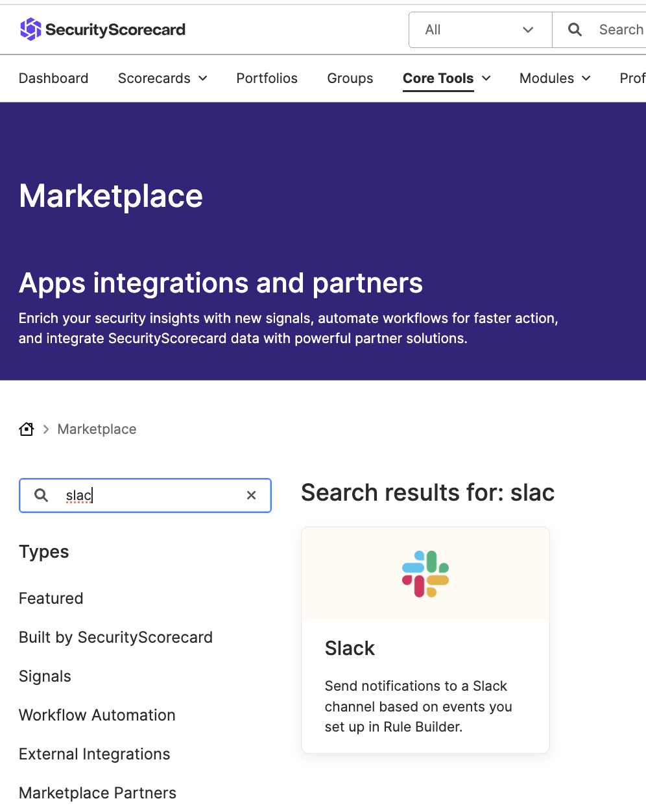Expand the Core Tools menu
646x812 pixels.
(x=446, y=78)
